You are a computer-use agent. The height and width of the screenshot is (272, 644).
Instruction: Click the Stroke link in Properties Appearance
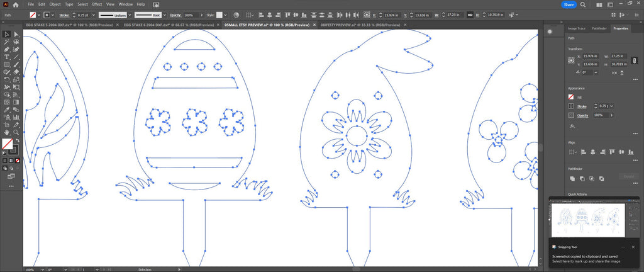pos(582,106)
